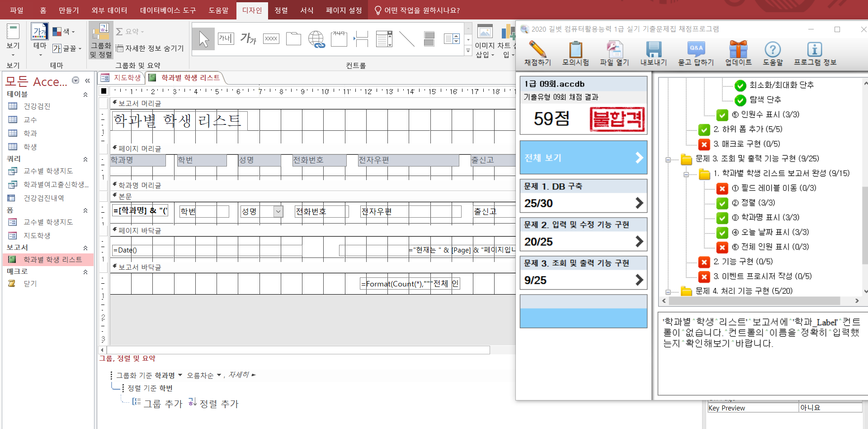This screenshot has width=868, height=429.
Task: Click the green check beside 정렬 (3/3)
Action: pyautogui.click(x=722, y=203)
